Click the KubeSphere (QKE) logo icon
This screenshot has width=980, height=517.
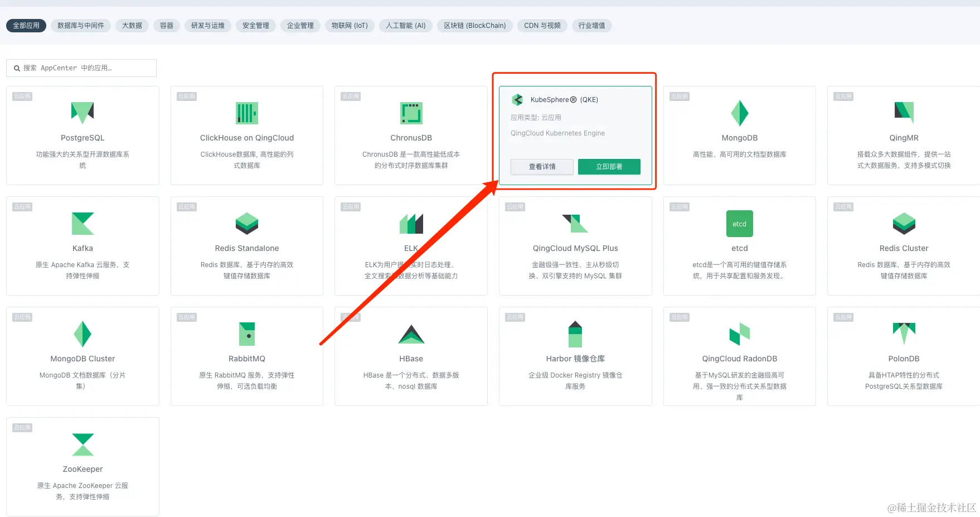point(517,100)
